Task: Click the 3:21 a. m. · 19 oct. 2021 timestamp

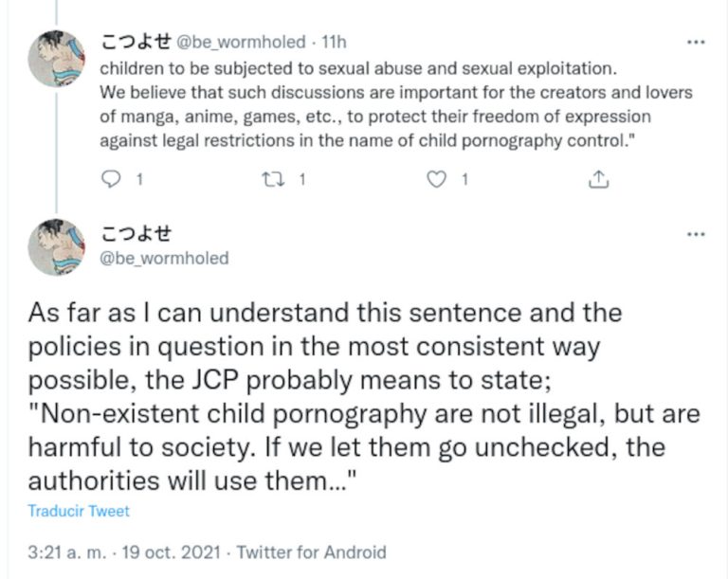Action: click(125, 552)
